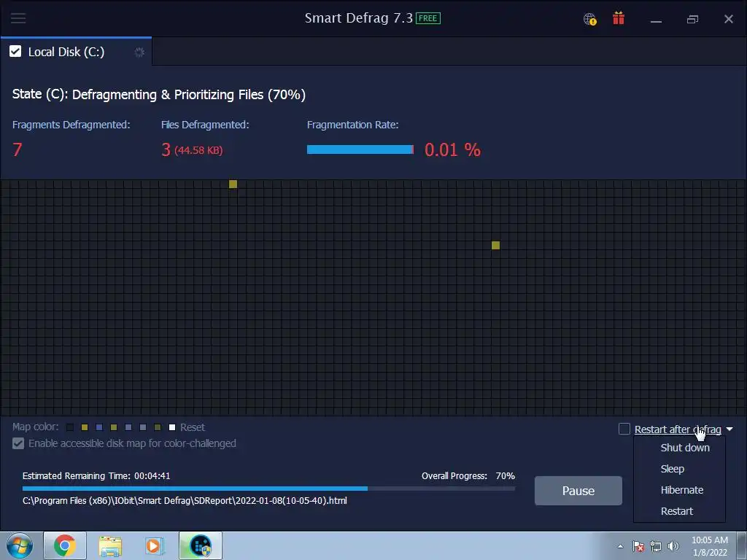
Task: Click the Smart Defrag taskbar icon
Action: pos(201,545)
